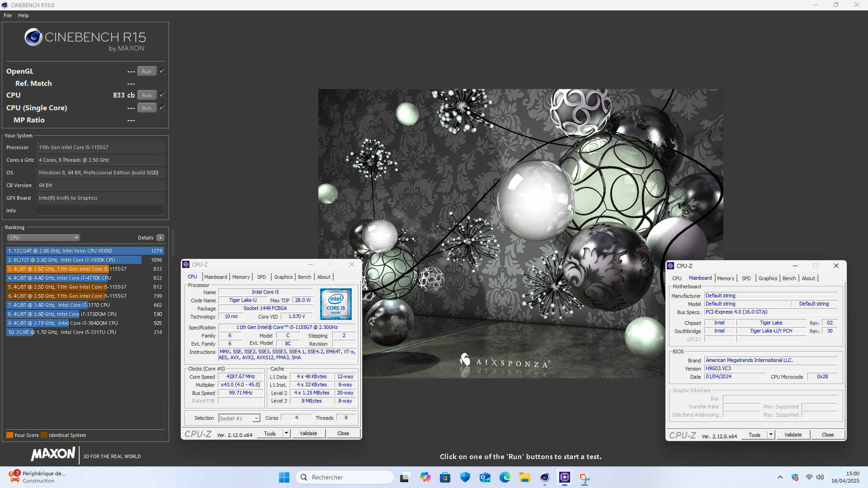868x488 pixels.
Task: Click Validate in left CPU-Z window
Action: pos(308,434)
